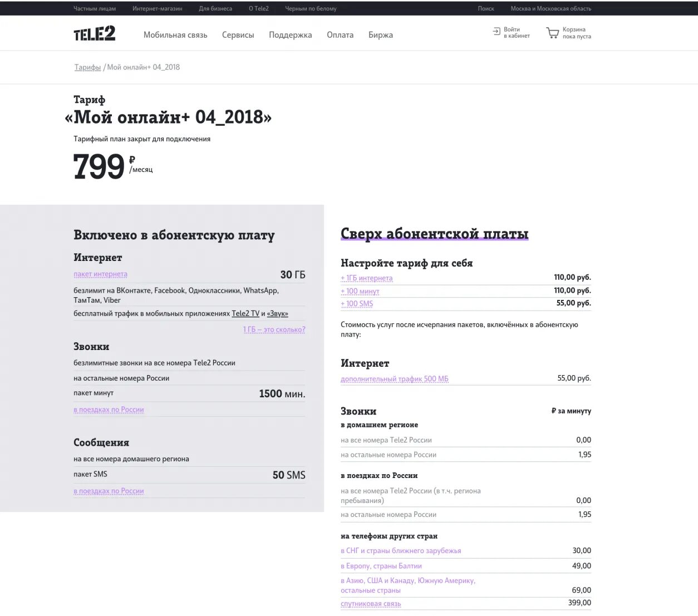The image size is (698, 616).
Task: Open the Сервисы menu
Action: (x=238, y=35)
